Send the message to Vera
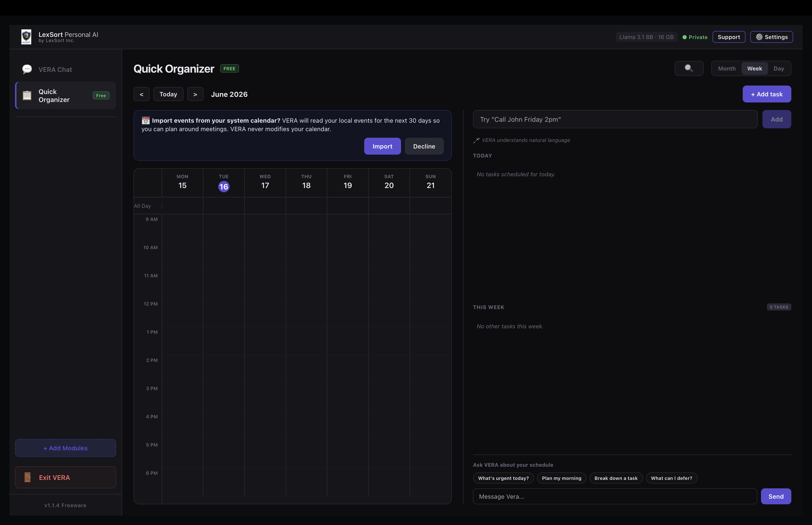Screen dimensions: 812x525 coord(776,496)
